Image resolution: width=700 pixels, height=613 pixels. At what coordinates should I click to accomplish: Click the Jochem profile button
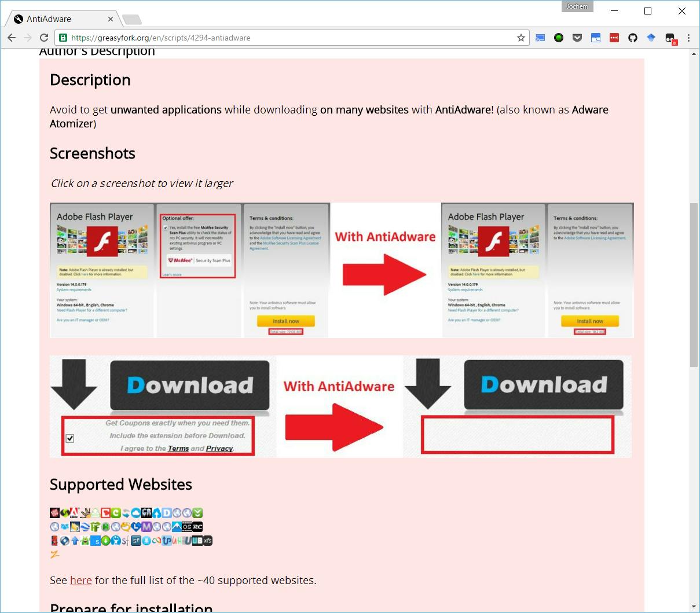pyautogui.click(x=577, y=6)
